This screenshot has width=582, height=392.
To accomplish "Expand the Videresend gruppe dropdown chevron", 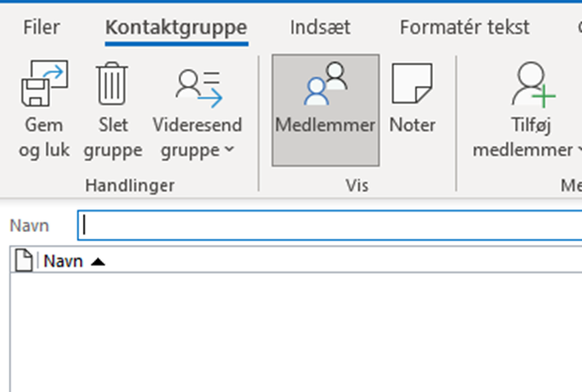I will [x=230, y=149].
